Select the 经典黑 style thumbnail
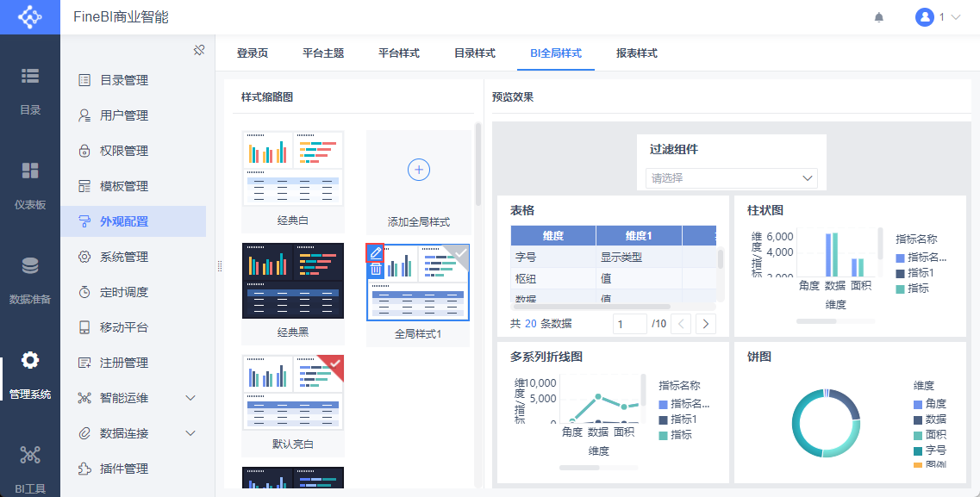 293,280
